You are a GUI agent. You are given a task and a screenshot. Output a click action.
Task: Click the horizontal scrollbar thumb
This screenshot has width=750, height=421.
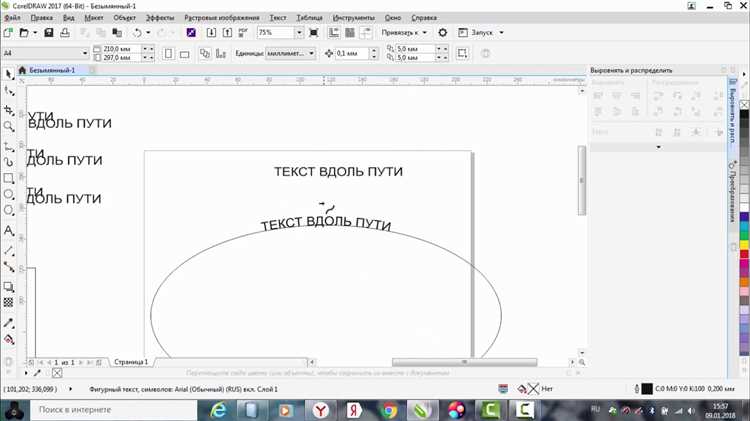pyautogui.click(x=464, y=362)
